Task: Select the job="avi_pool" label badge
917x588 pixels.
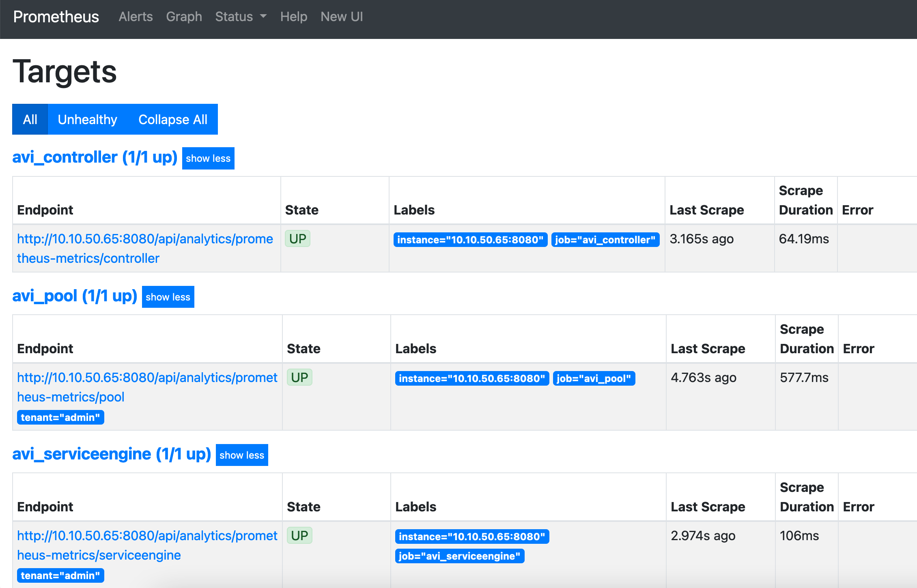Action: coord(594,378)
